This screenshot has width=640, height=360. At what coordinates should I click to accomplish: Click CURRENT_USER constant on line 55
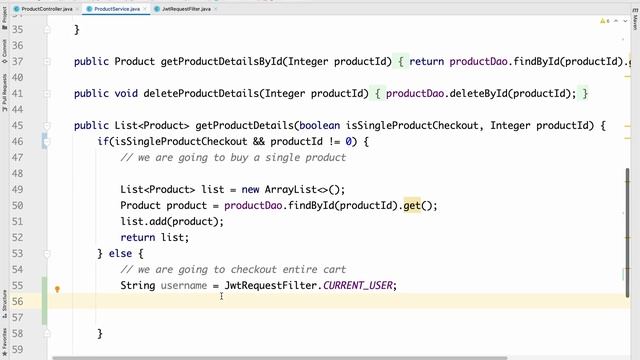358,285
